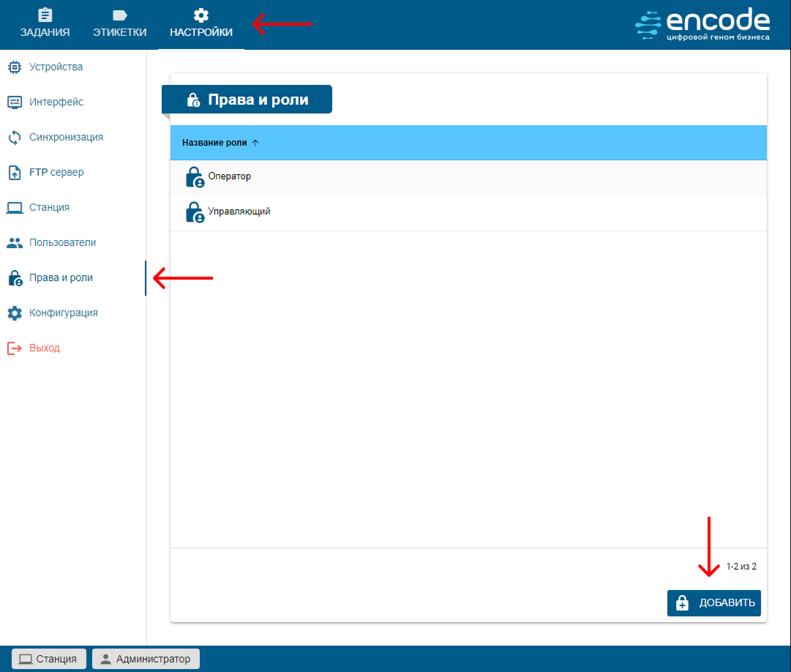791x672 pixels.
Task: Toggle sort arrow on Название роли column
Action: click(x=255, y=143)
